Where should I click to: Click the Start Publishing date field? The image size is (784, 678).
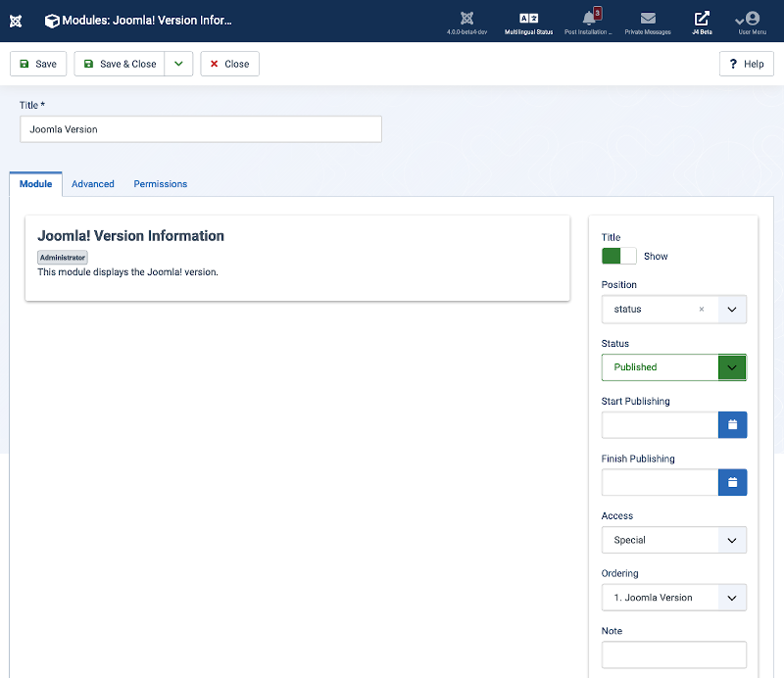(x=660, y=425)
